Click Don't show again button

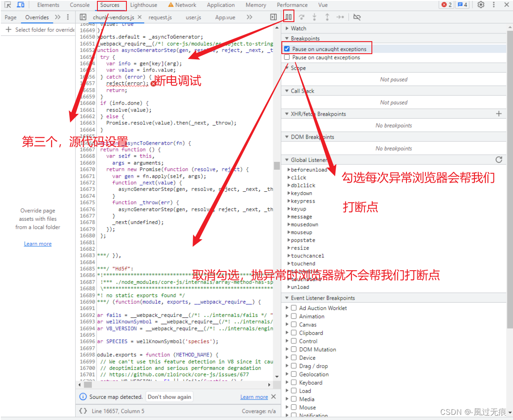pyautogui.click(x=169, y=397)
